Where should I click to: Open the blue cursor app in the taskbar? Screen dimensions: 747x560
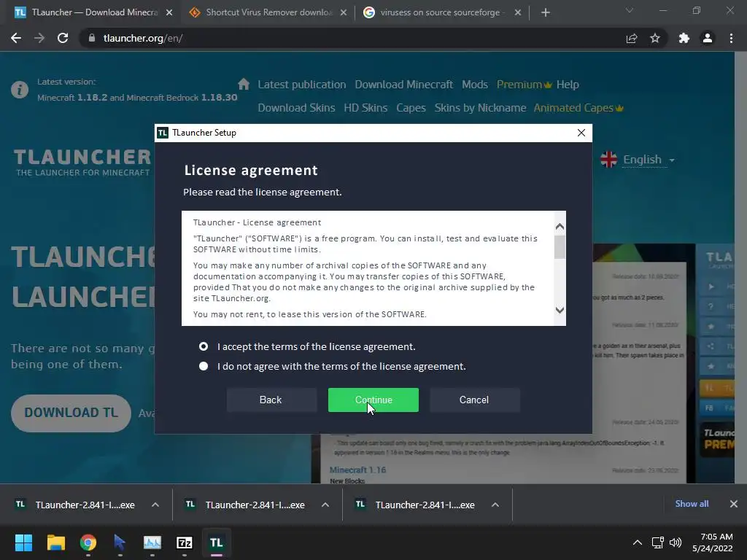[x=120, y=542]
